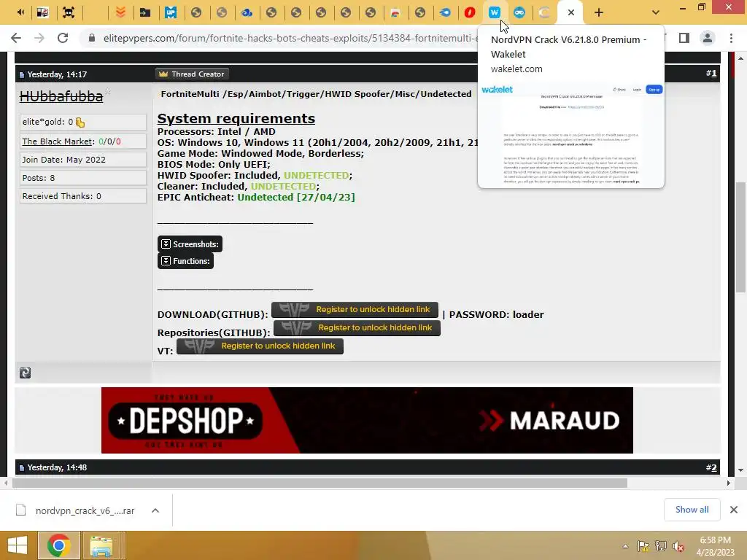The width and height of the screenshot is (747, 560).
Task: Open the Chrome three-dot menu
Action: (x=731, y=38)
